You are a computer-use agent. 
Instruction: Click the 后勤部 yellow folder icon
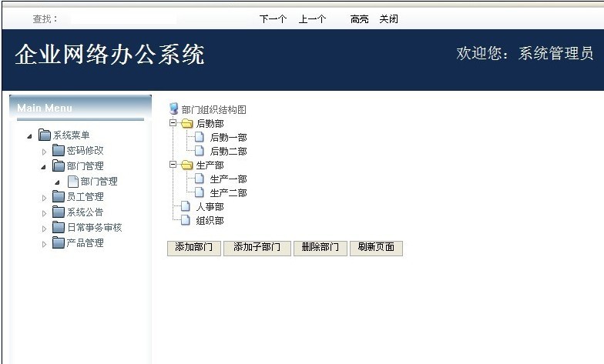[x=186, y=124]
